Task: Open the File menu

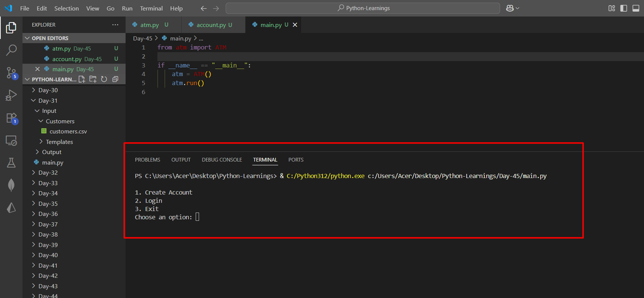Action: click(25, 8)
